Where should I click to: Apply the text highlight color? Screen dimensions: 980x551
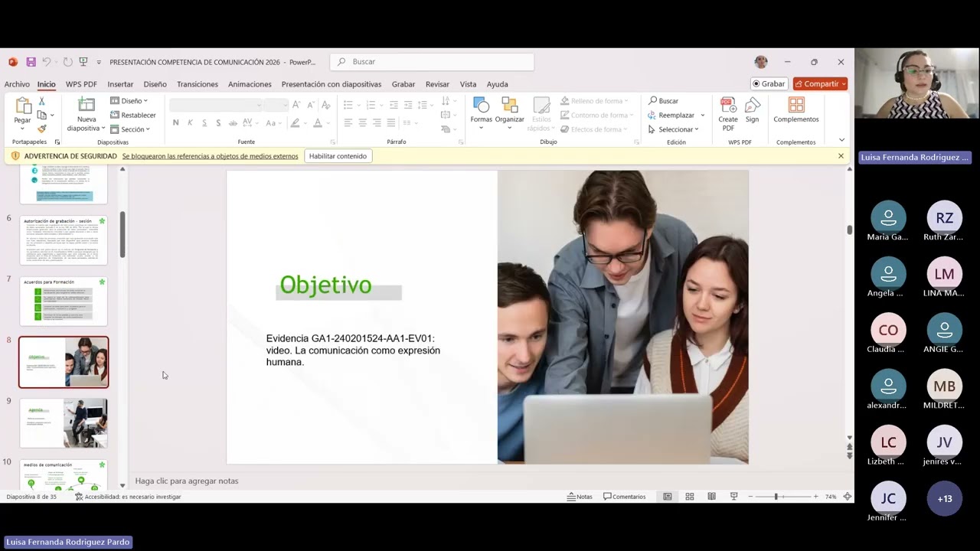tap(295, 123)
